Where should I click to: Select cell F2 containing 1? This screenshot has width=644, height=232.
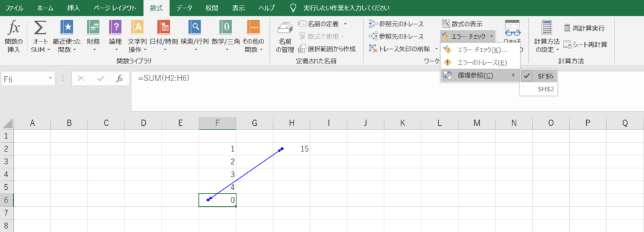tap(217, 149)
